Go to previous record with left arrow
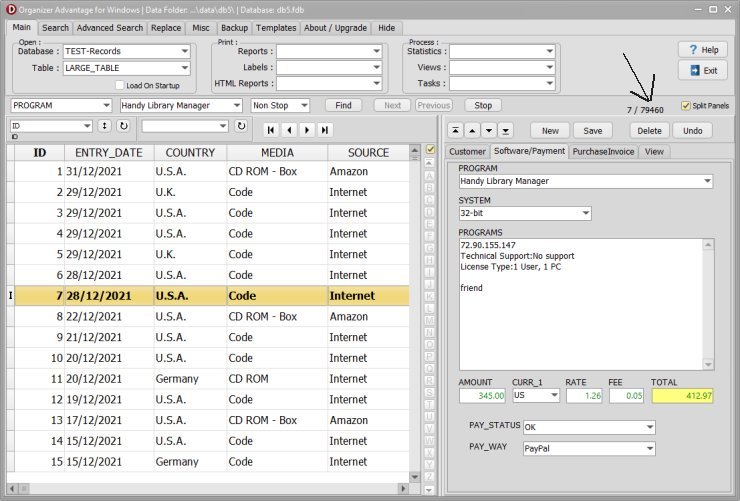 pyautogui.click(x=289, y=130)
